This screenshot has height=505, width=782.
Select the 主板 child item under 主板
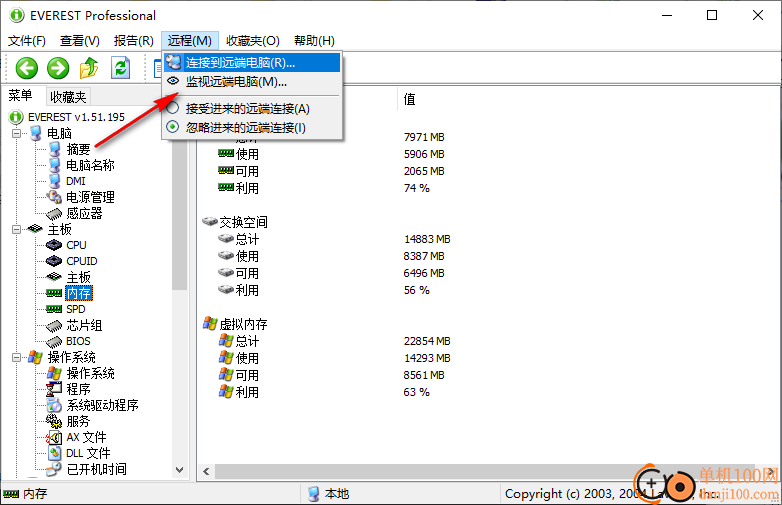pos(78,277)
